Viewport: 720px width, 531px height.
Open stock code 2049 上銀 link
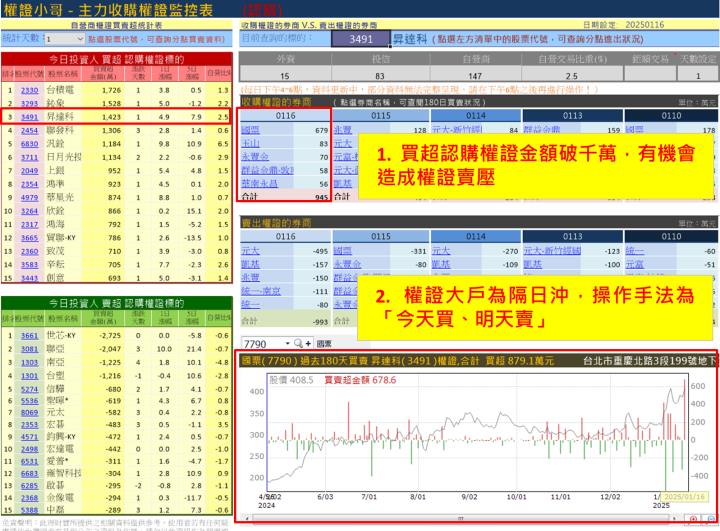[29, 170]
